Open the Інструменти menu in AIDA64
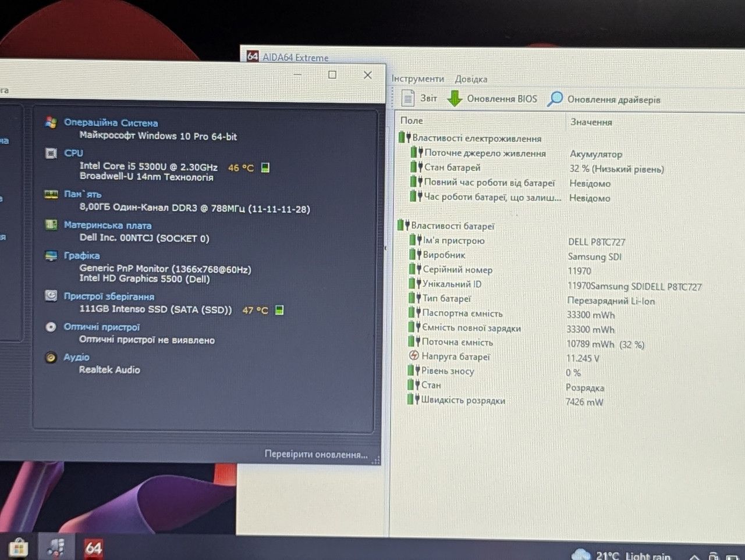Viewport: 745px width, 560px height. 417,79
